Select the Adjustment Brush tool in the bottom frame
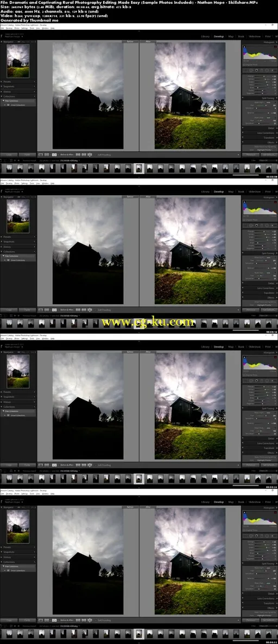278x644 pixels. tap(274, 536)
